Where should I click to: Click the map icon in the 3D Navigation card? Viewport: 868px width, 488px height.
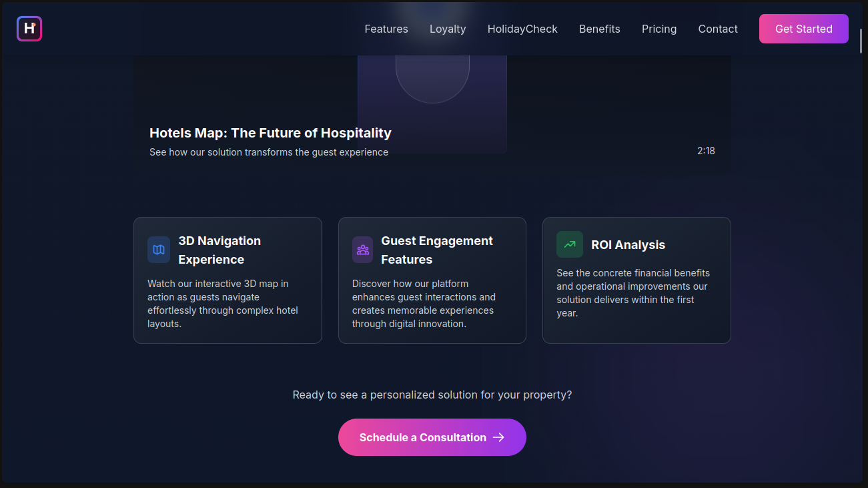(159, 250)
